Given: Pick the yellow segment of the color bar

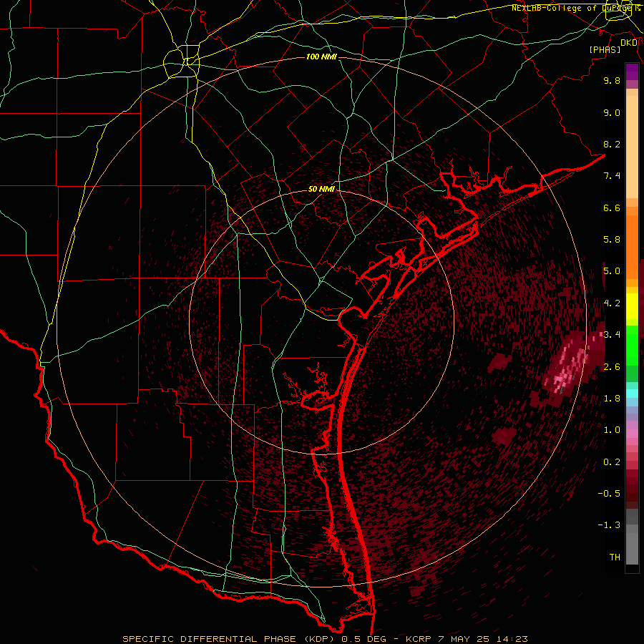Looking at the screenshot, I should click(x=632, y=306).
